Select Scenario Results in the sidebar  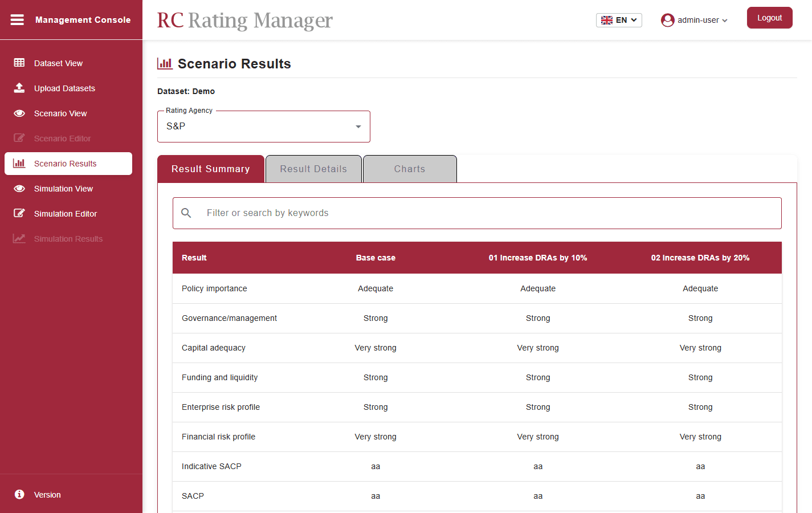pos(68,164)
